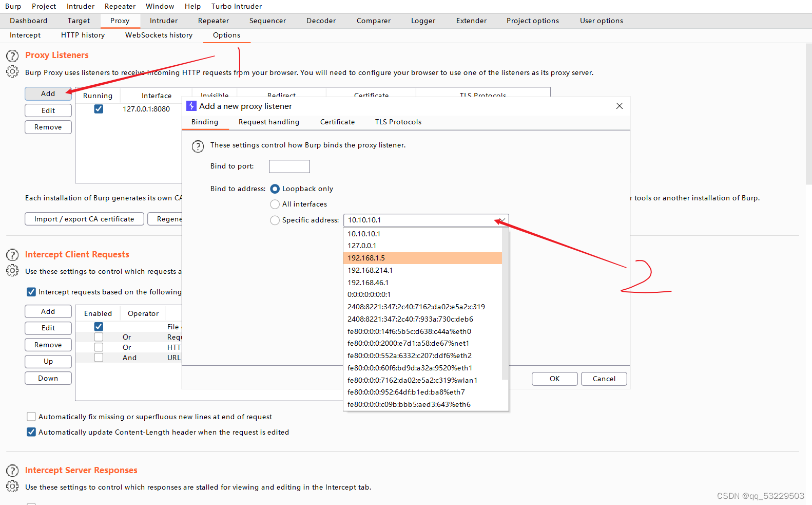Switch to the User options tab
This screenshot has height=505, width=812.
pyautogui.click(x=602, y=21)
